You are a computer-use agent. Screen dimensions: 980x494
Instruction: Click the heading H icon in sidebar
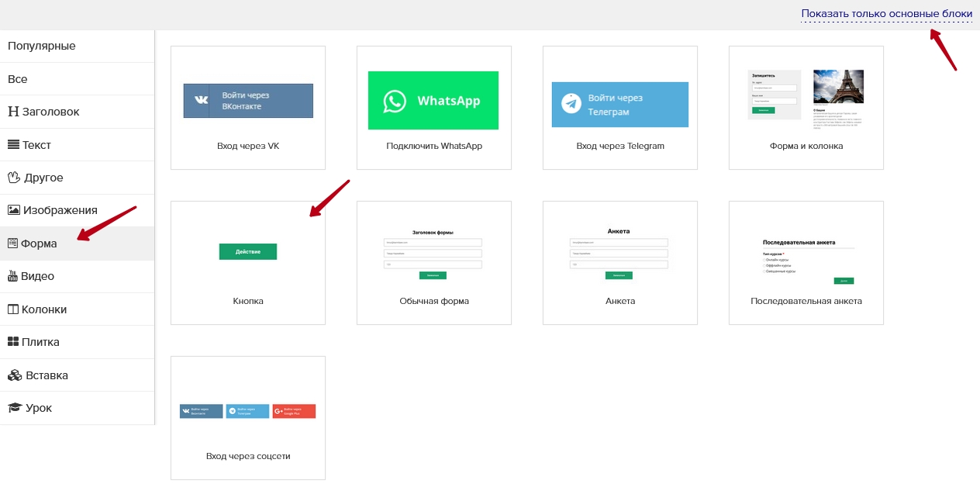tap(13, 112)
